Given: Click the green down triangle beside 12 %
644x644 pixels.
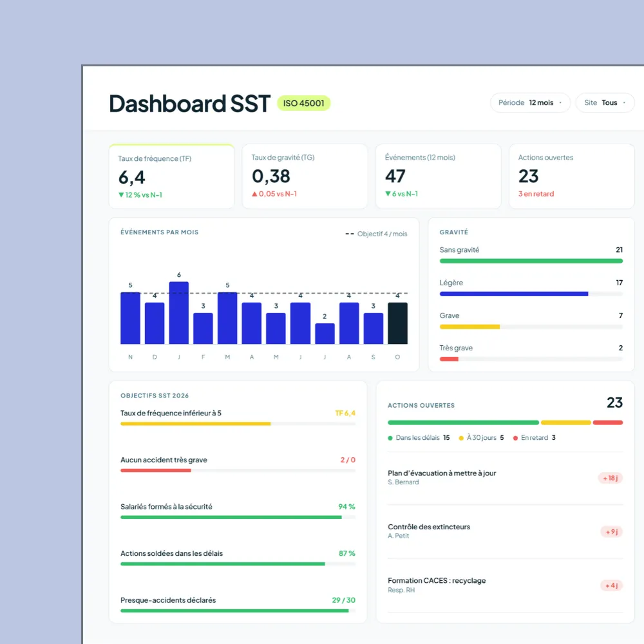Looking at the screenshot, I should tap(121, 194).
